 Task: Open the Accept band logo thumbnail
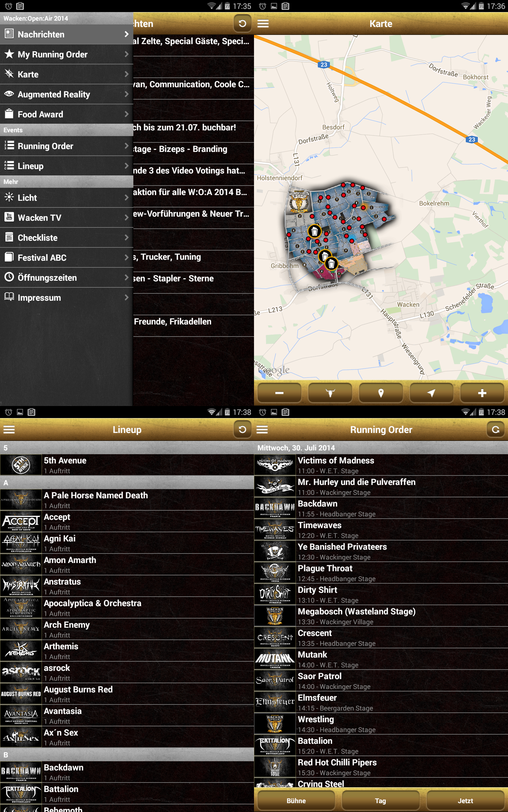pos(21,521)
